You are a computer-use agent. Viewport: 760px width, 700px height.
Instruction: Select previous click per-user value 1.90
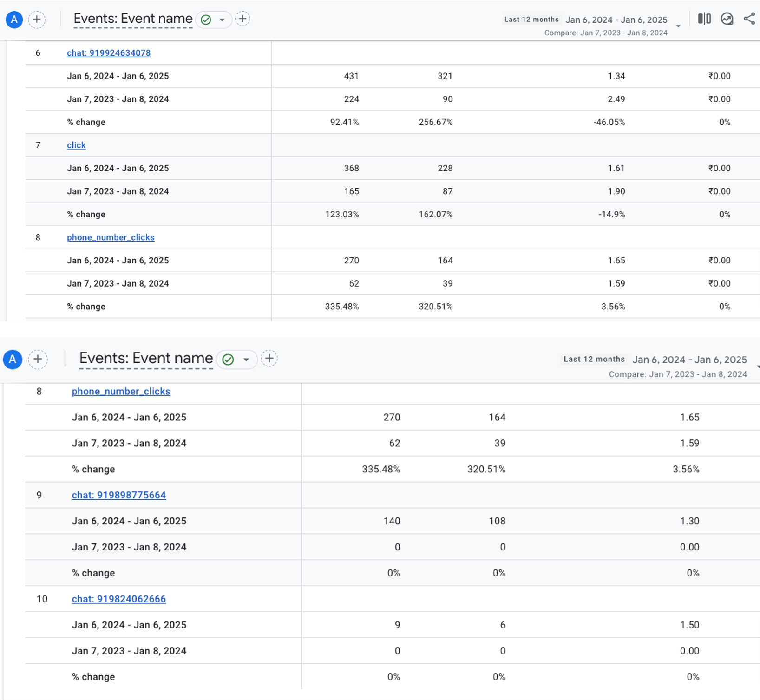(x=616, y=191)
